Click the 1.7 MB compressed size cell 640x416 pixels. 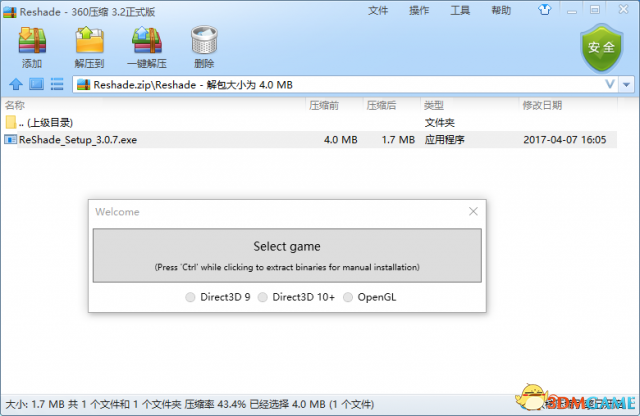[x=398, y=140]
